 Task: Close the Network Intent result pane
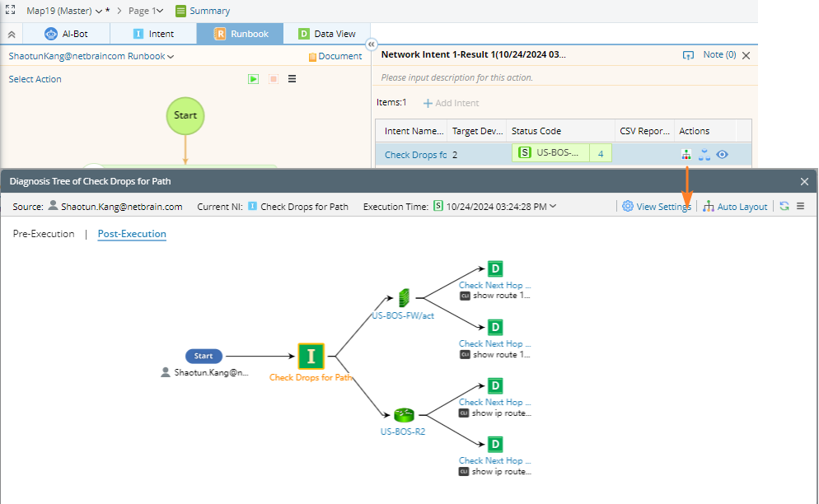[x=746, y=55]
